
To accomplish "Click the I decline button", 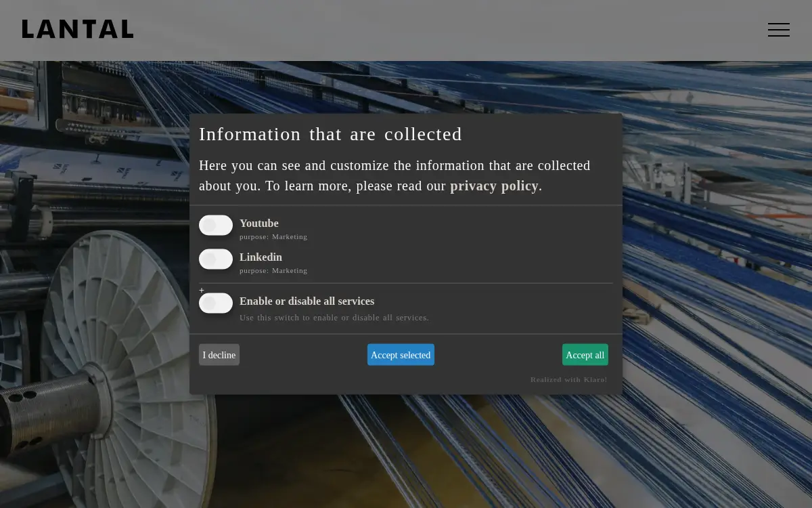I will (x=219, y=355).
